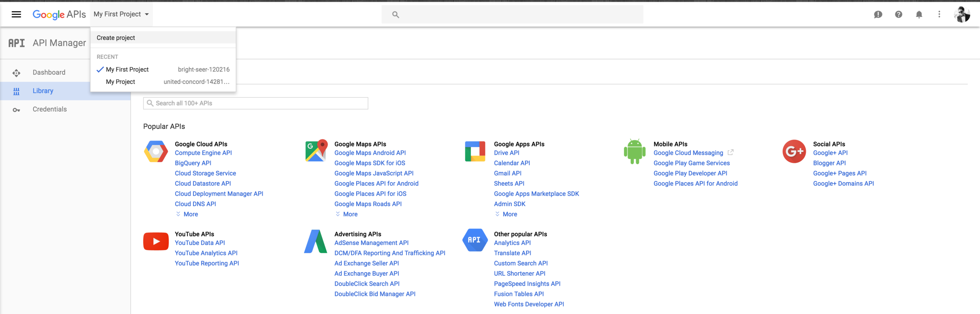Open the Blogger API link
The image size is (980, 314).
point(829,163)
